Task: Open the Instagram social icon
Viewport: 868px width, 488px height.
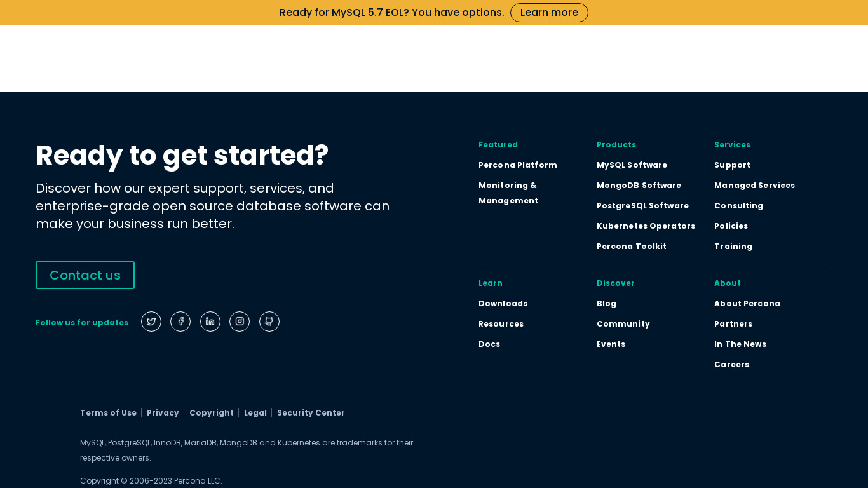Action: coord(240,322)
